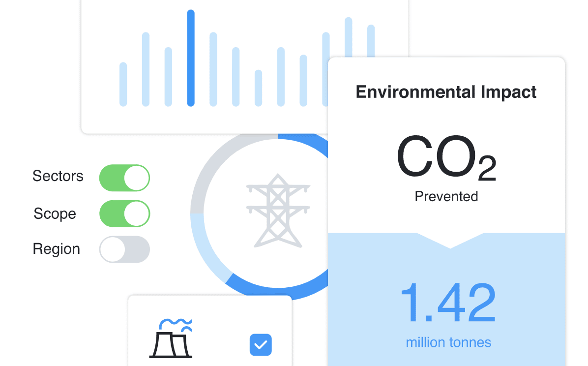
Task: Click the "Region" label
Action: tap(56, 249)
